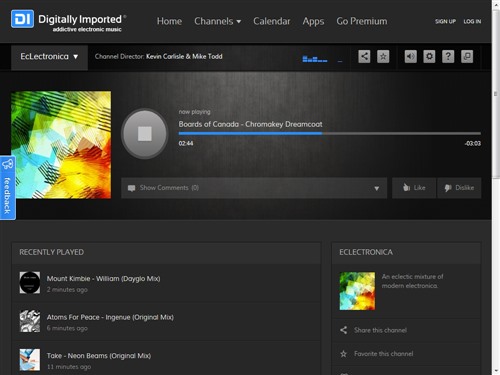
Task: Click share icon beside Share this channel
Action: coord(344,330)
